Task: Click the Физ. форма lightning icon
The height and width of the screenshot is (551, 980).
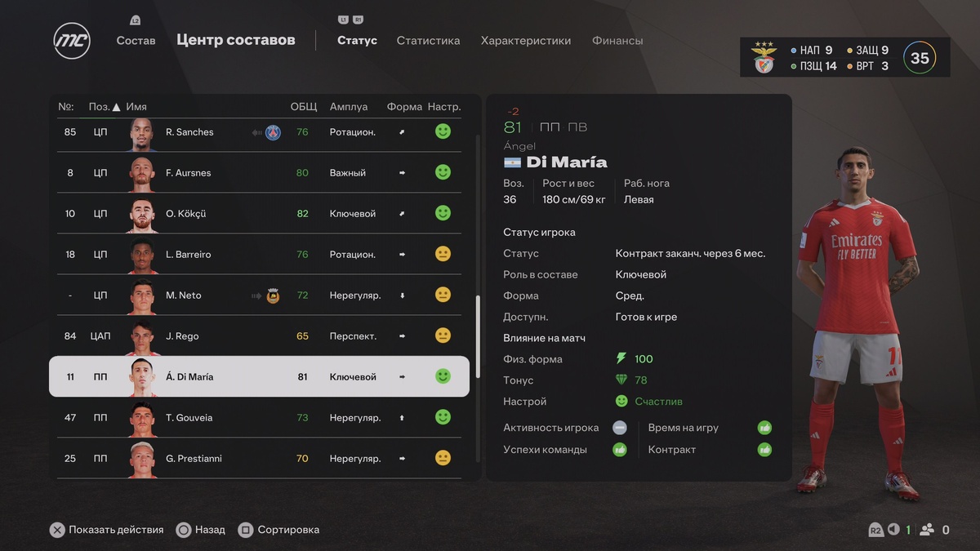Action: tap(621, 358)
